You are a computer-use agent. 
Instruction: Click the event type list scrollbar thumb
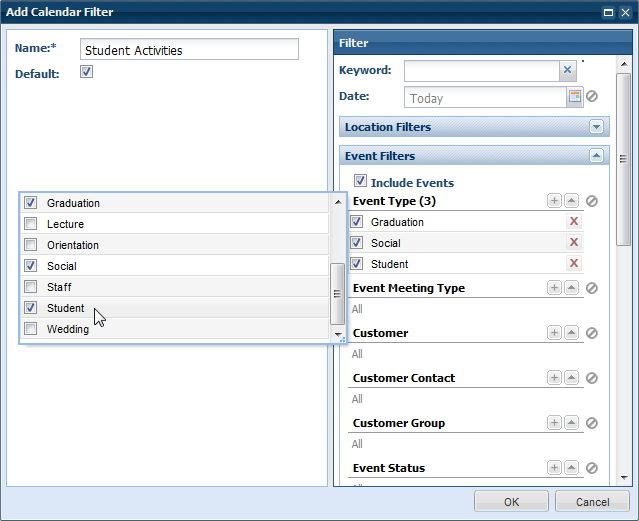[337, 292]
